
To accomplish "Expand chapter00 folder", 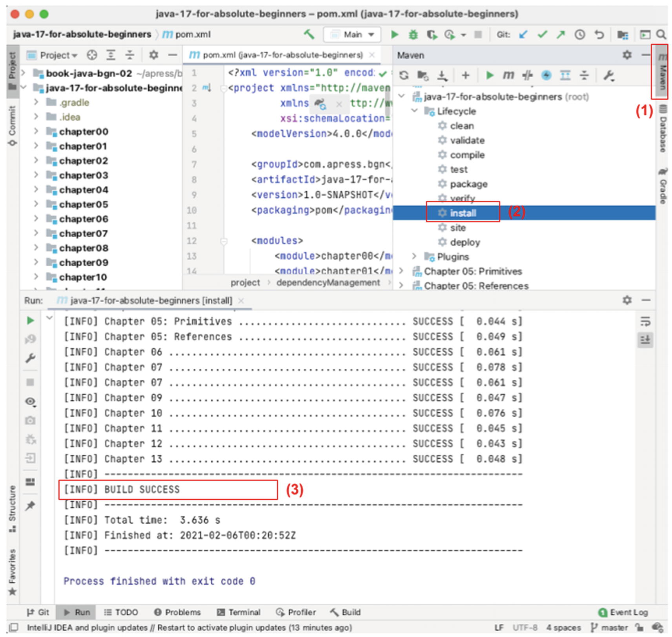I will click(x=36, y=131).
